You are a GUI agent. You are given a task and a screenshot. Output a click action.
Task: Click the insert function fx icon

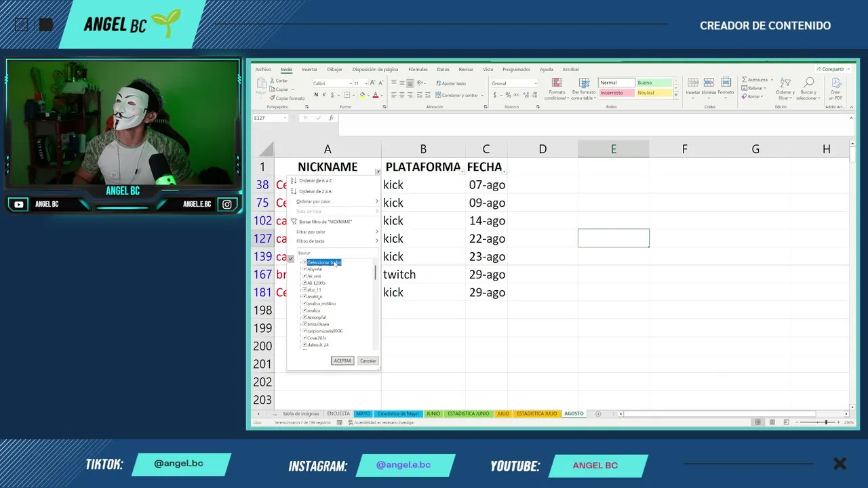[331, 118]
